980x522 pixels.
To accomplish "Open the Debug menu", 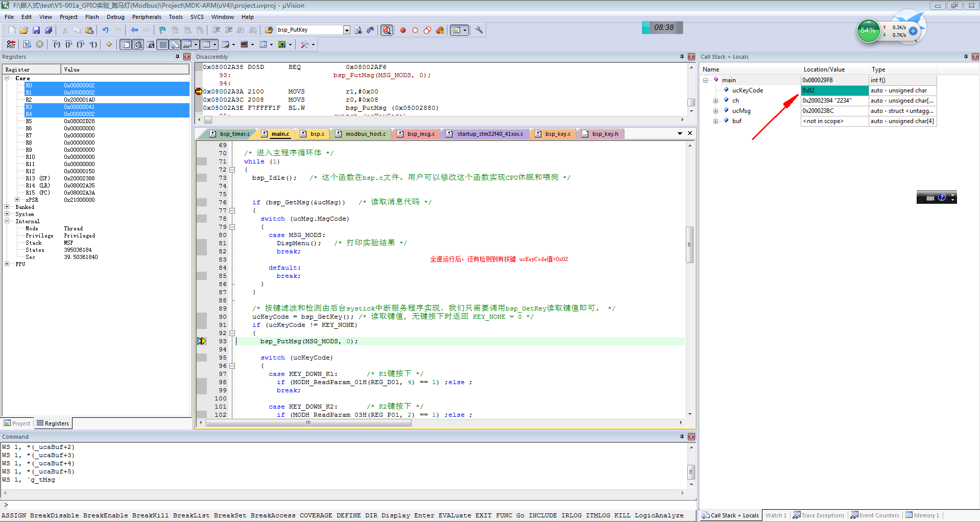I will 115,17.
